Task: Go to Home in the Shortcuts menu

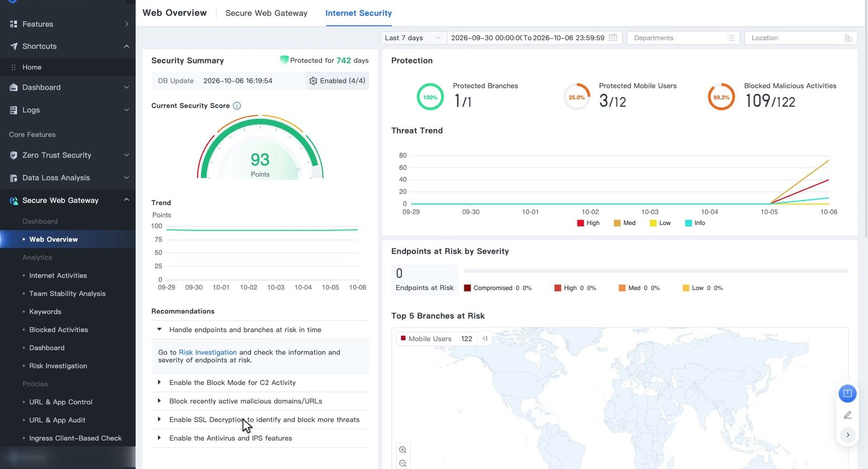Action: pos(32,67)
